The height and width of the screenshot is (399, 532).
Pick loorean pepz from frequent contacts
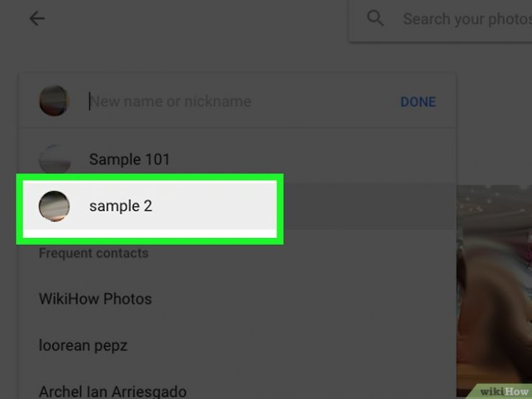point(83,345)
